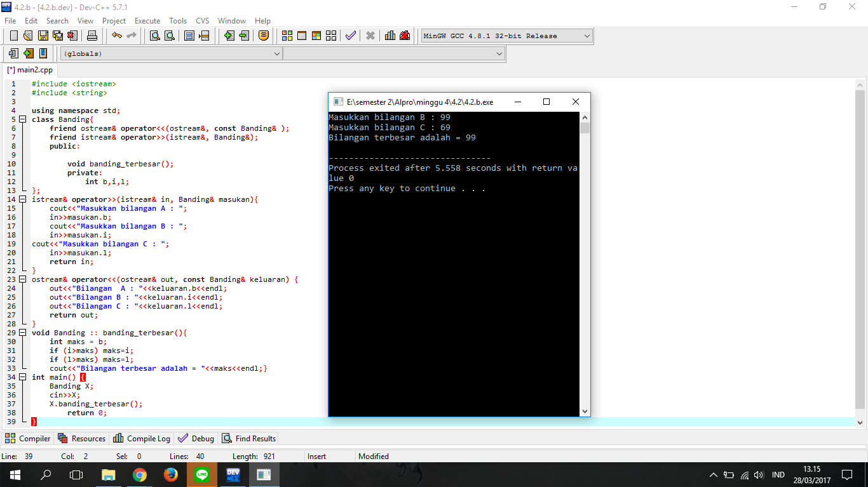The width and height of the screenshot is (868, 487).
Task: Open the volume control in system tray
Action: (758, 475)
